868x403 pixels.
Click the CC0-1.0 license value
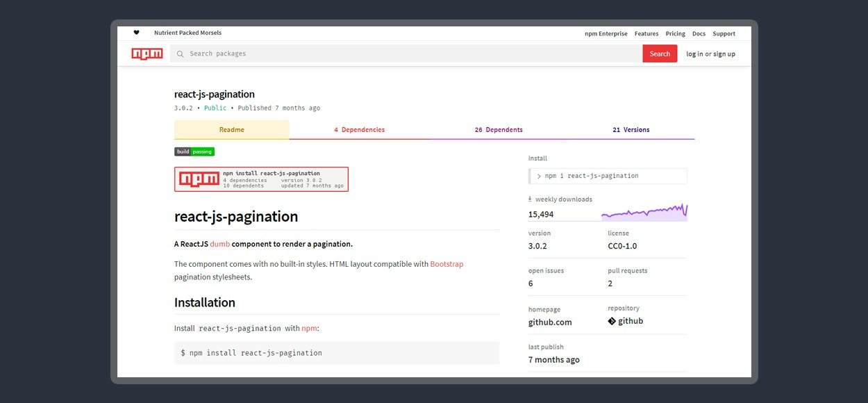[622, 246]
